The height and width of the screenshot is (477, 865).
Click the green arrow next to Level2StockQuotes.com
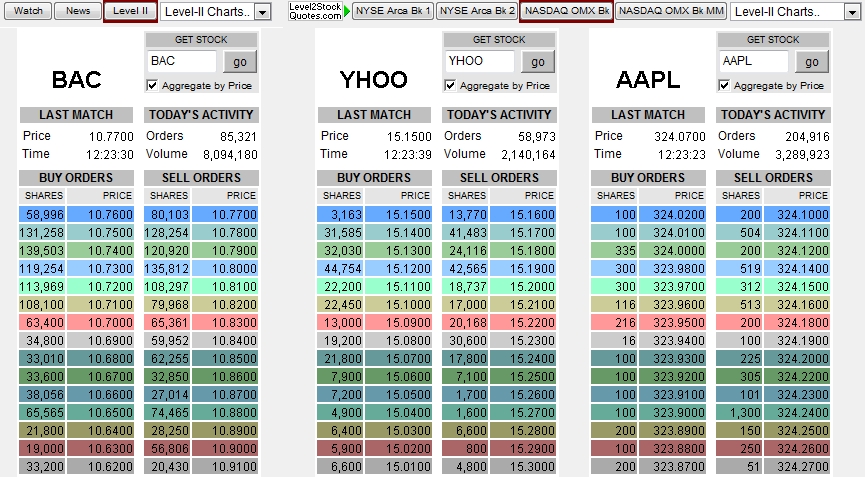point(347,11)
